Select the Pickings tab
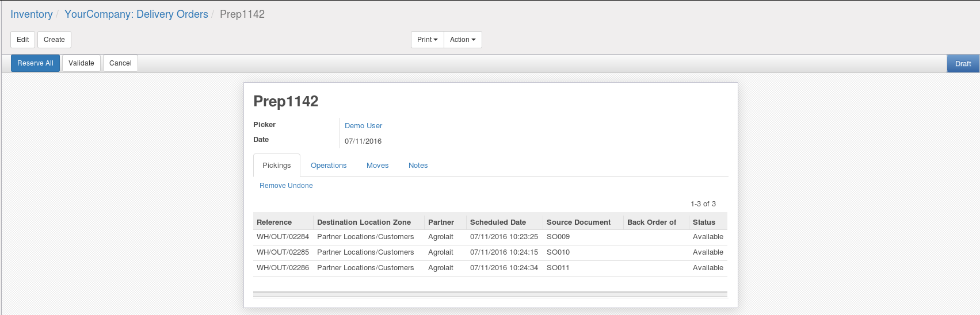Viewport: 980px width, 315px height. tap(277, 166)
